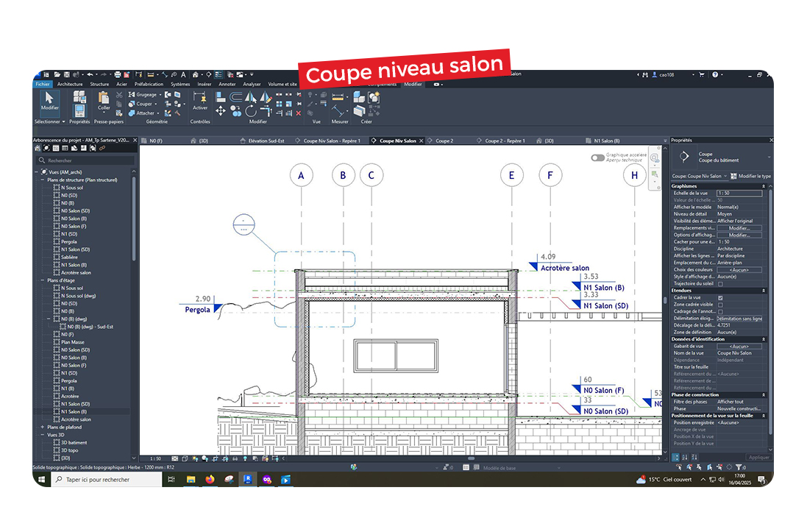Click the Attacher geometry tool

(x=141, y=113)
